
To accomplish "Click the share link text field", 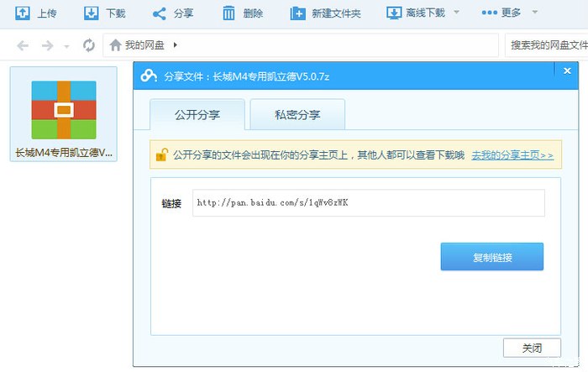I will pyautogui.click(x=368, y=203).
